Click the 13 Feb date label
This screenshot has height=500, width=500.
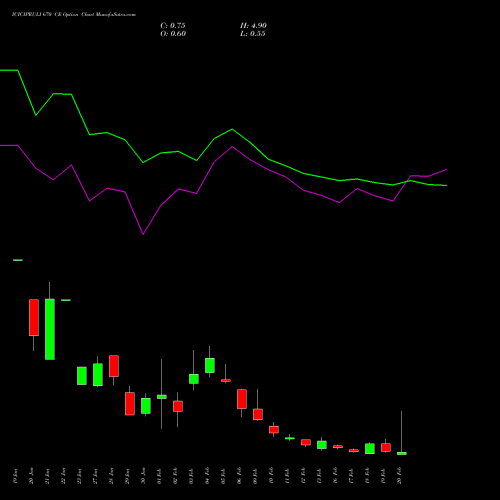[319, 476]
